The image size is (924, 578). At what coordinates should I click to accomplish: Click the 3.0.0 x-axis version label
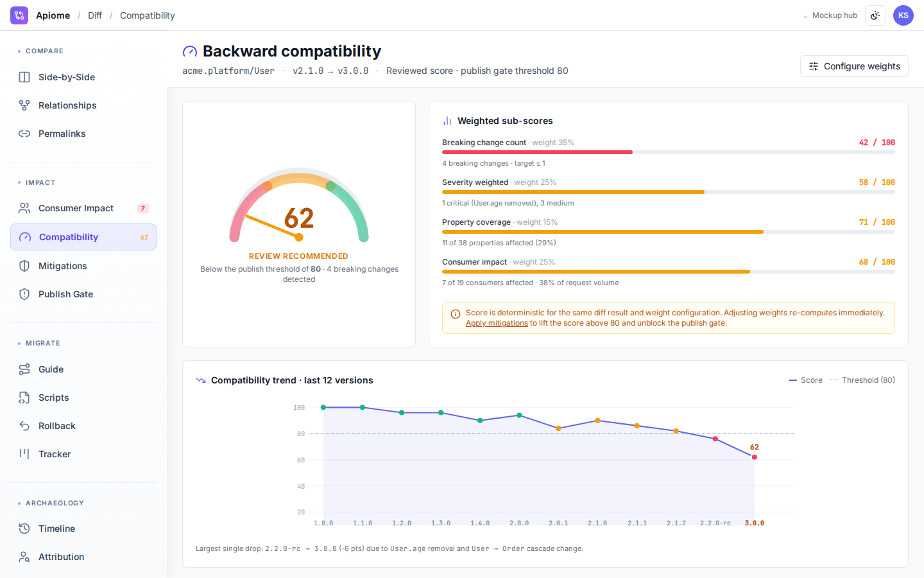(x=755, y=523)
